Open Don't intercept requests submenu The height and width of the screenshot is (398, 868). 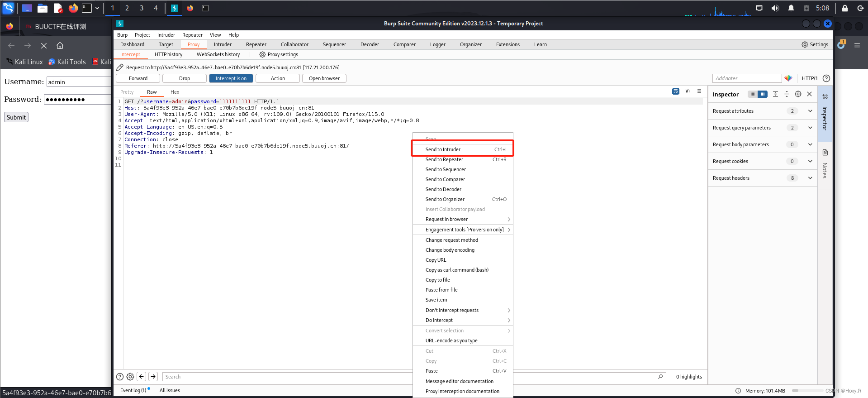click(x=463, y=310)
